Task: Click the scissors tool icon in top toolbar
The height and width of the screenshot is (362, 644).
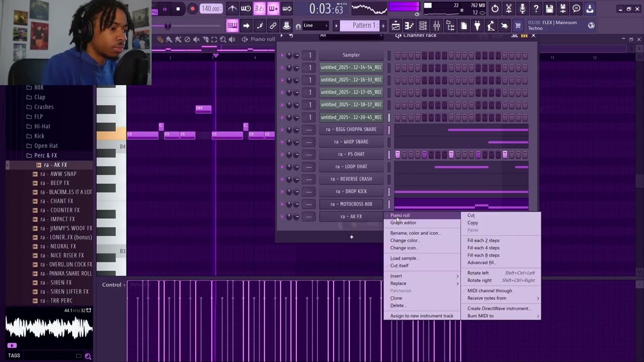Action: [x=509, y=9]
